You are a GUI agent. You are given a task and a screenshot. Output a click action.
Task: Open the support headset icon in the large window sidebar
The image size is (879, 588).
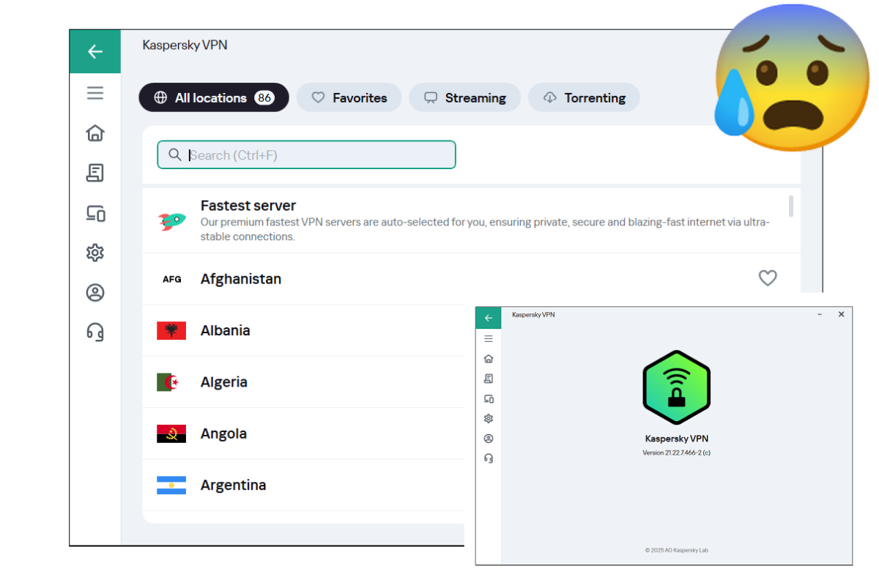(x=94, y=332)
